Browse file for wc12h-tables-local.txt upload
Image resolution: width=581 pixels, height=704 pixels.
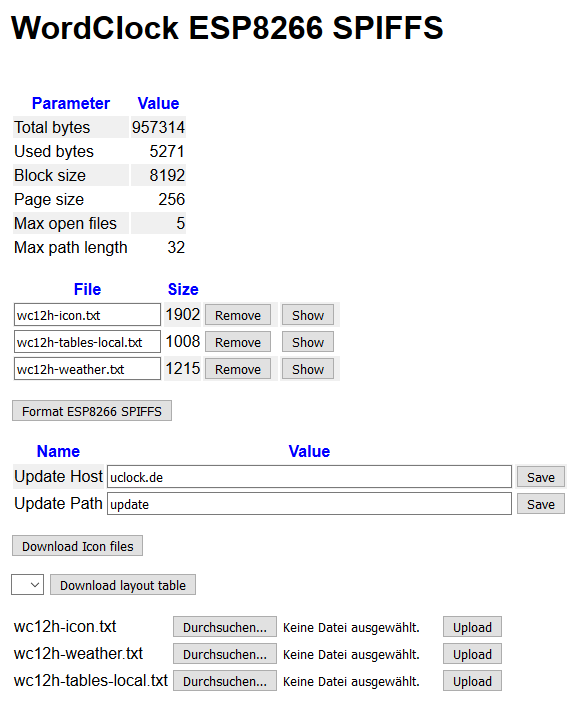(x=224, y=681)
